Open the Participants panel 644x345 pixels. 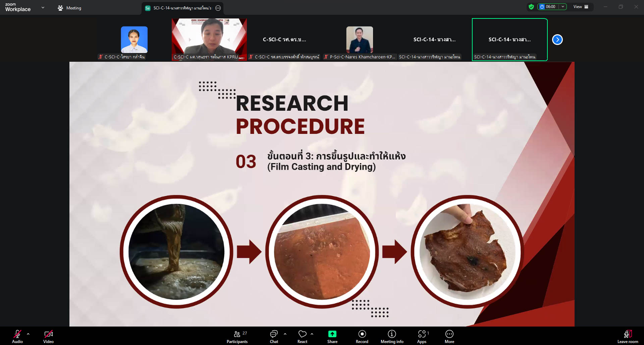pos(237,337)
